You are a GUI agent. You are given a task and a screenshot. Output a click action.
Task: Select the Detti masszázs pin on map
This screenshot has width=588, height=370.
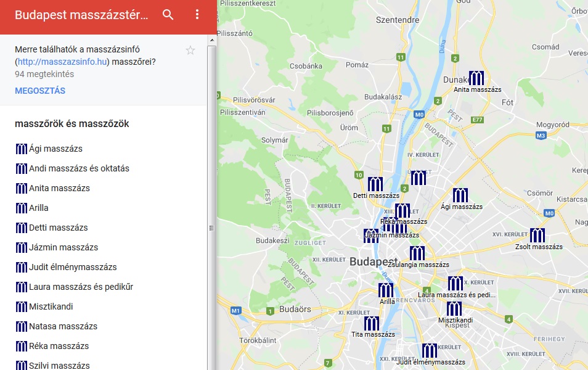[375, 184]
